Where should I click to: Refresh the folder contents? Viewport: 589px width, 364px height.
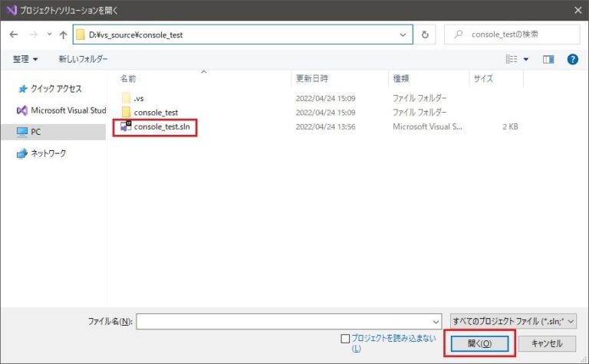pos(425,34)
